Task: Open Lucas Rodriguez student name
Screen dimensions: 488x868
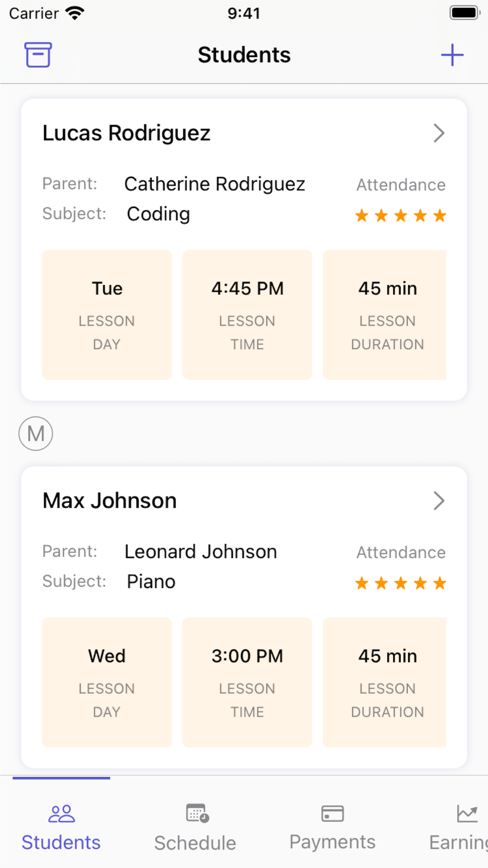Action: coord(127,133)
